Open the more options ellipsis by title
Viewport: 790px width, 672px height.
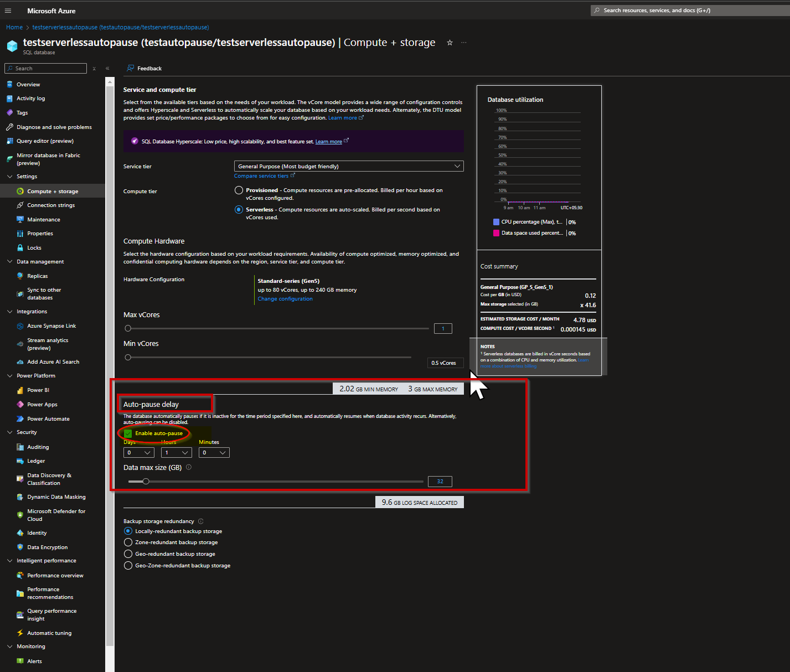pos(464,43)
